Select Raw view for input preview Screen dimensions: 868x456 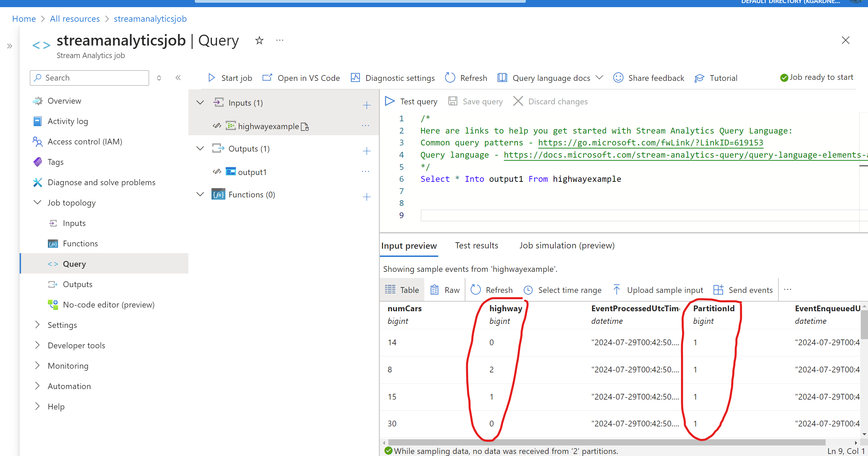(445, 290)
